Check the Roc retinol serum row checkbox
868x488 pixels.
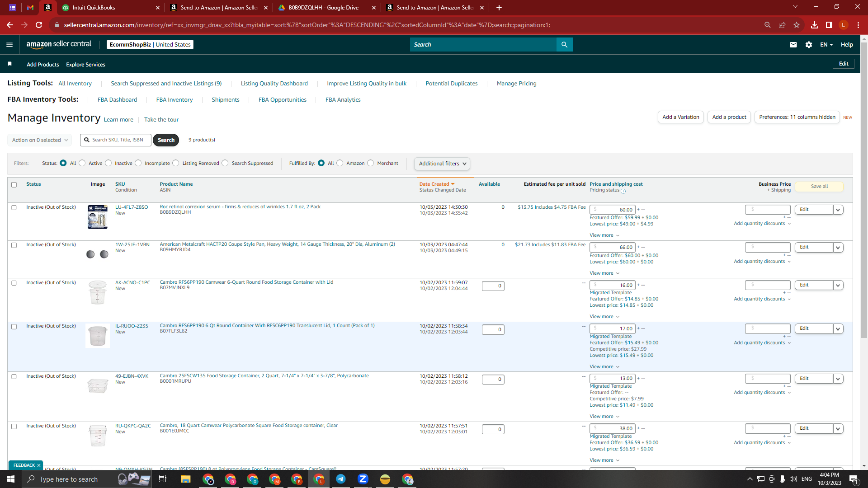coord(14,208)
